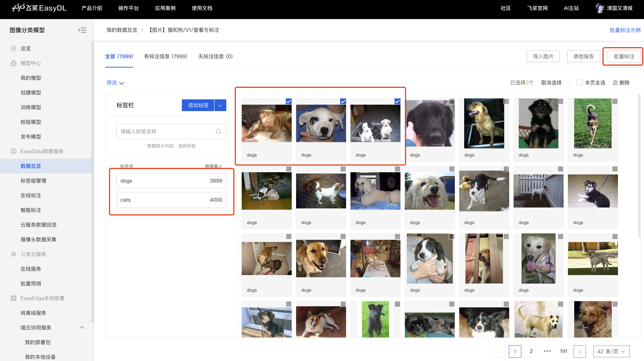Open the 使用文档 menu

pos(202,8)
